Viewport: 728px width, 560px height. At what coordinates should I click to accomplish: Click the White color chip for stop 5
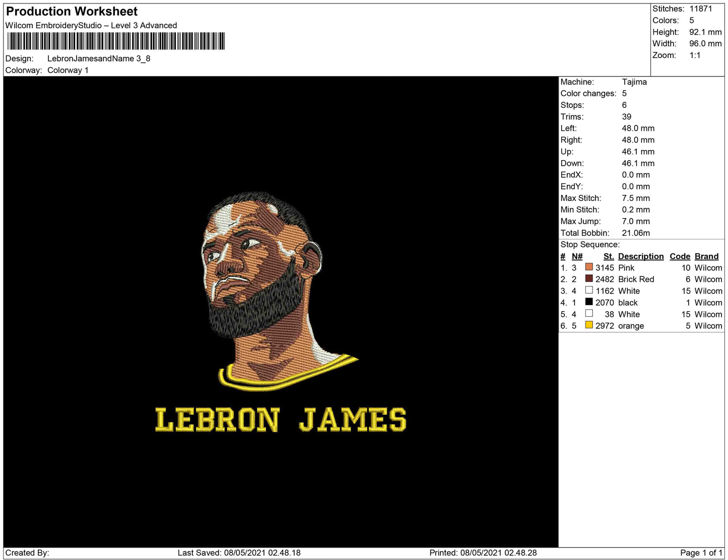click(x=588, y=314)
